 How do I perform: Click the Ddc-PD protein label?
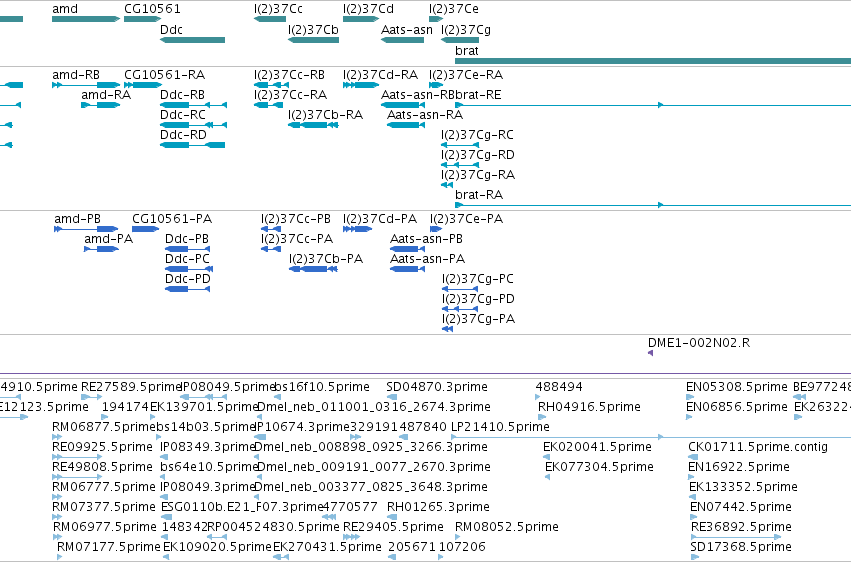coord(188,279)
